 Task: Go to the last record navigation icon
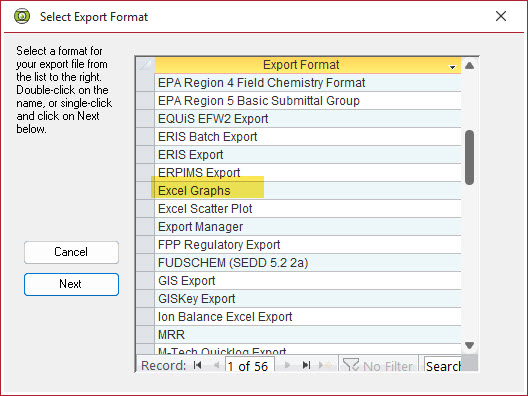click(306, 365)
